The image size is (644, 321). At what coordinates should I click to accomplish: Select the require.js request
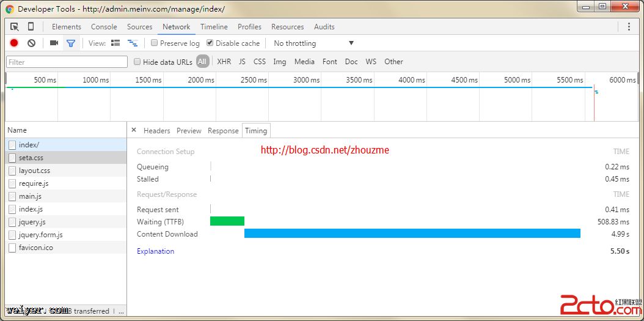click(x=66, y=183)
